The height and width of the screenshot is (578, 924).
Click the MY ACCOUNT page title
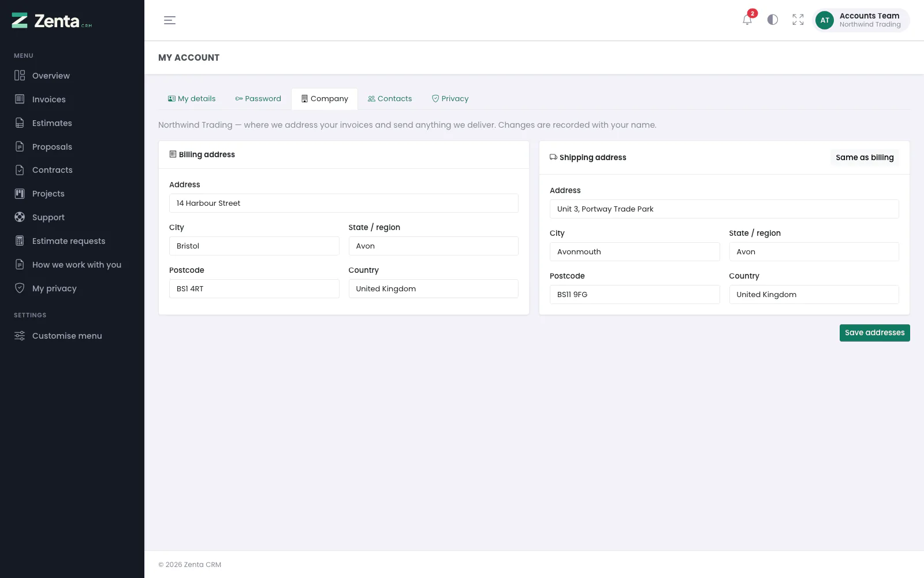pos(189,58)
